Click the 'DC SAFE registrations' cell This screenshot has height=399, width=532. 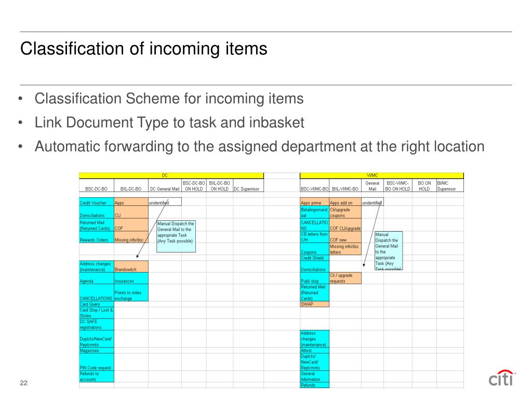pyautogui.click(x=97, y=324)
